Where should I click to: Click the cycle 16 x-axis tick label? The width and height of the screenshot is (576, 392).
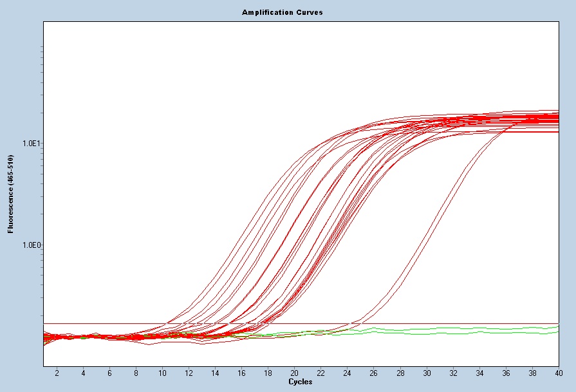[x=241, y=373]
